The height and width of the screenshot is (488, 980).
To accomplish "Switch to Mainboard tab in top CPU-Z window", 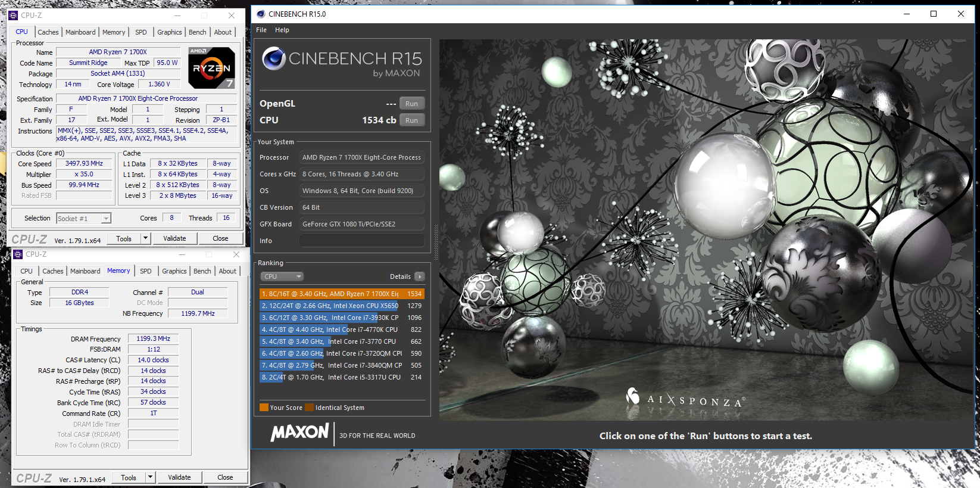I will coord(80,32).
